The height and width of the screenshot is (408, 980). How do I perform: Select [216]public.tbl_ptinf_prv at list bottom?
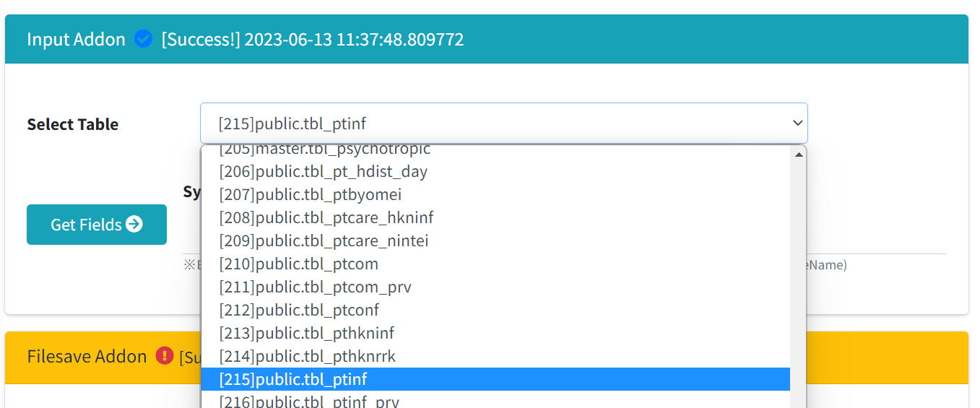pyautogui.click(x=495, y=400)
